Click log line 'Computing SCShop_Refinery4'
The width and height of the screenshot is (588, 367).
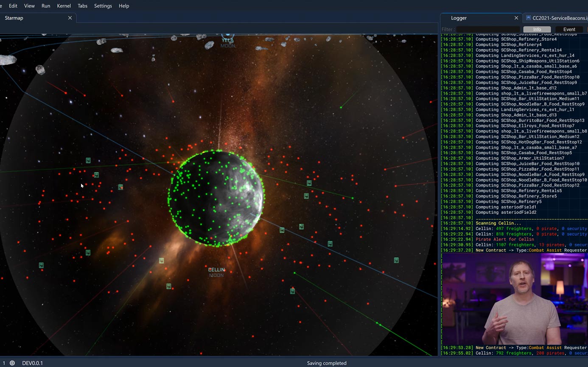(x=509, y=44)
